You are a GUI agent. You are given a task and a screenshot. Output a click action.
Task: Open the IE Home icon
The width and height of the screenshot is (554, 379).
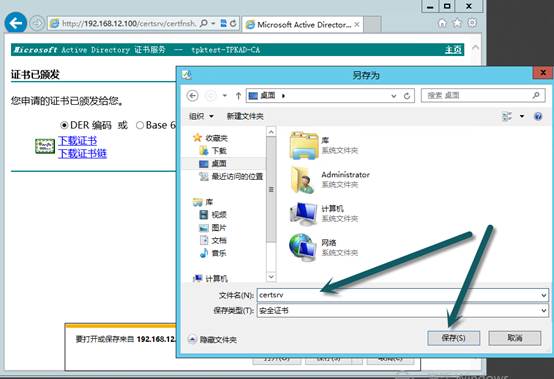click(x=442, y=23)
